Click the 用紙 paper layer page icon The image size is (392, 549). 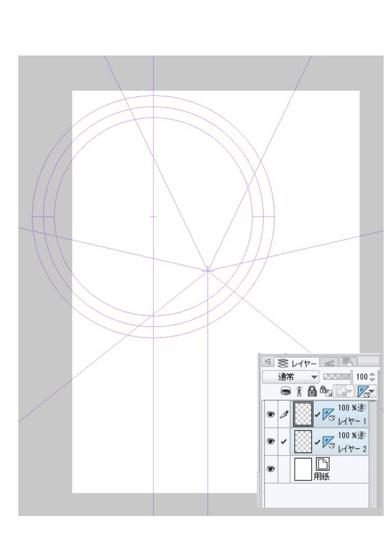[322, 463]
